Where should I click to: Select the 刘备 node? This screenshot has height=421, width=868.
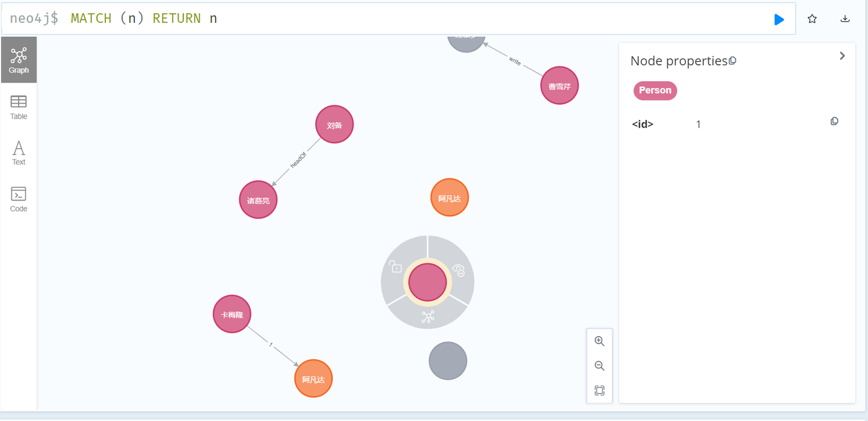pyautogui.click(x=335, y=125)
